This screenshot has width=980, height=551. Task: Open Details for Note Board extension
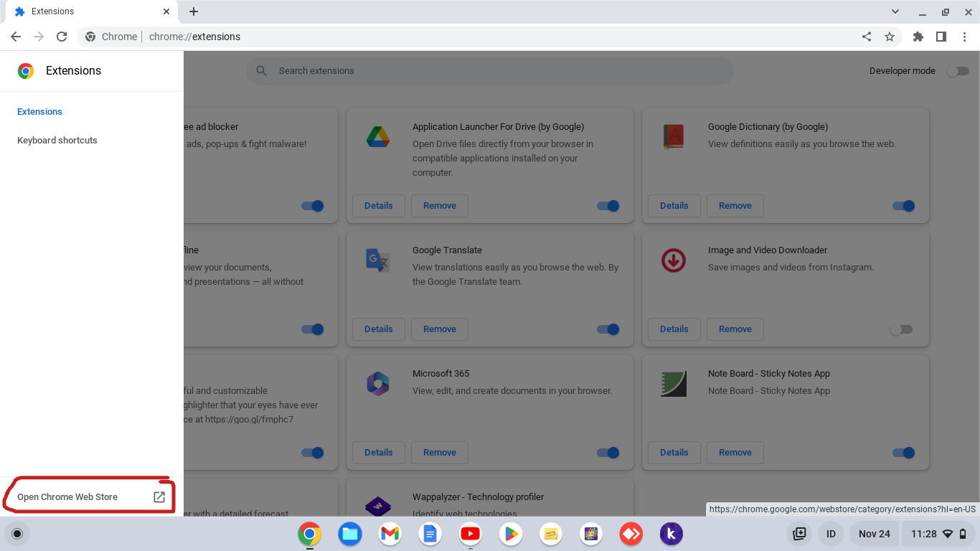coord(674,453)
